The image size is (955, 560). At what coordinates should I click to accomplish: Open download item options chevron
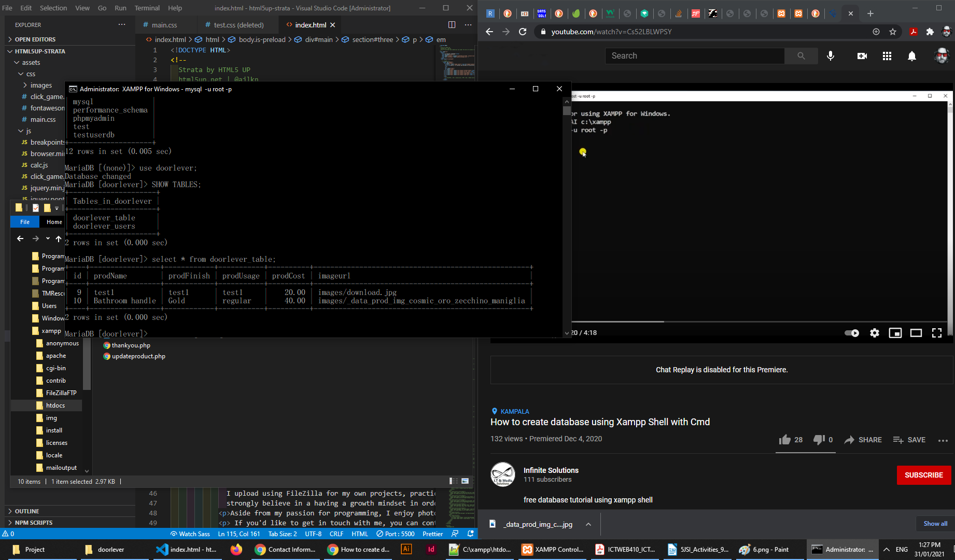coord(588,524)
